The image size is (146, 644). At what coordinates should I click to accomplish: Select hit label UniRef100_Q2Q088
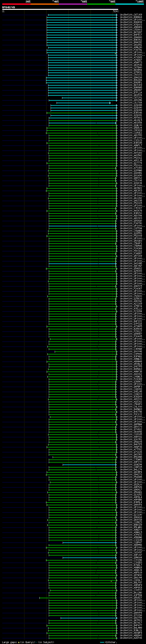(x=131, y=105)
